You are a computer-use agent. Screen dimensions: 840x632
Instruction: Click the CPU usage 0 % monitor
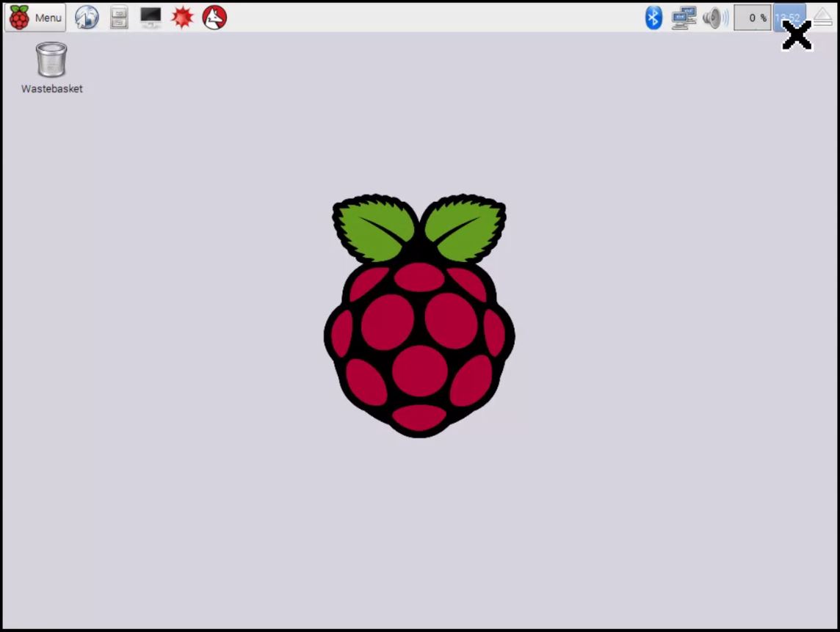752,18
